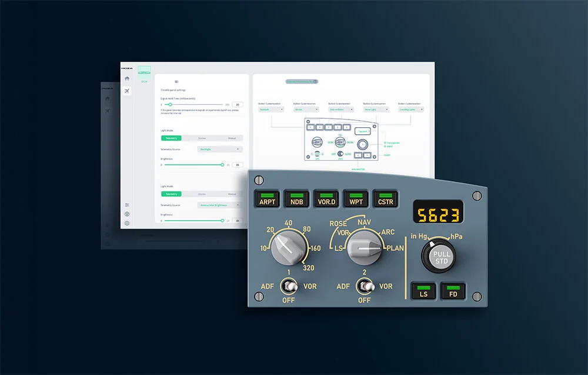Expand the Seatbelt Button Customization dropdown
The height and width of the screenshot is (375, 588).
point(271,109)
